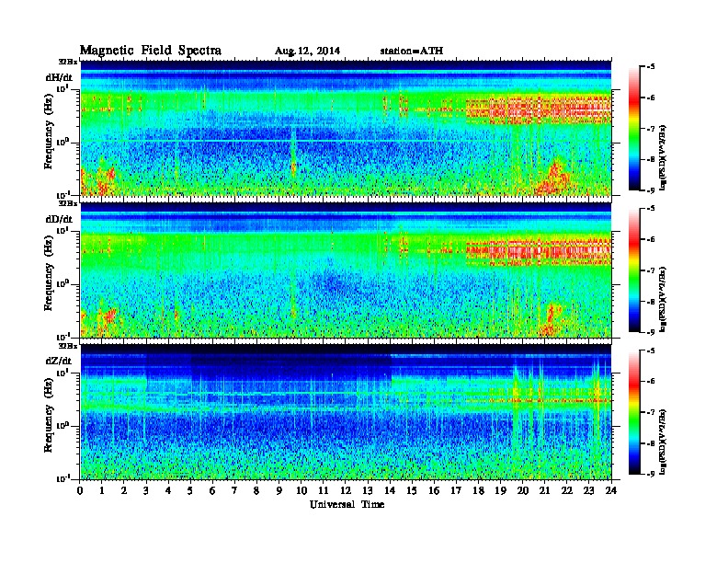Viewport: 728px width, 563px height.
Task: Click hour label "1" on the Universal Time axis
Action: click(x=102, y=491)
